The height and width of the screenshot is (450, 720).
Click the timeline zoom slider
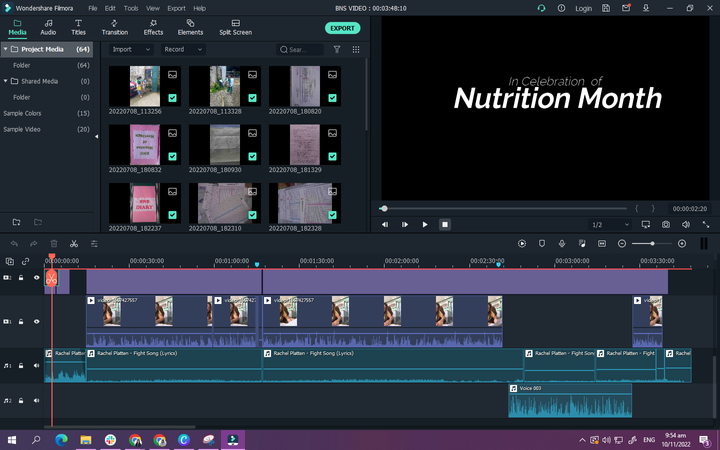pos(652,243)
